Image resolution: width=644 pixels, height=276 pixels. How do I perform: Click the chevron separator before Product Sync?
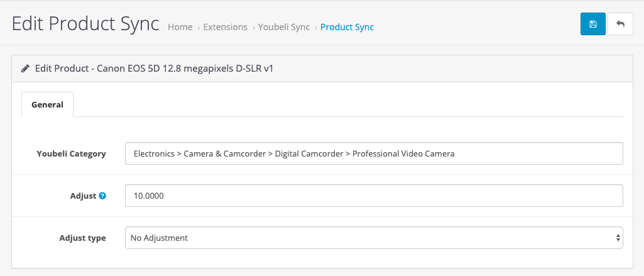click(x=315, y=28)
